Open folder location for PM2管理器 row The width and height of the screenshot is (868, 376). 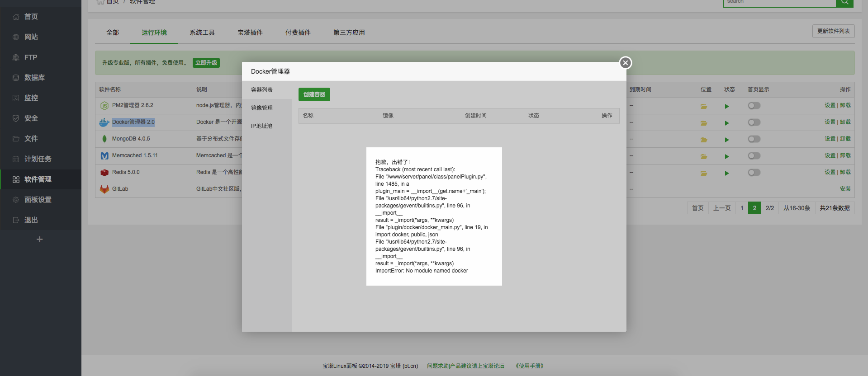(704, 107)
